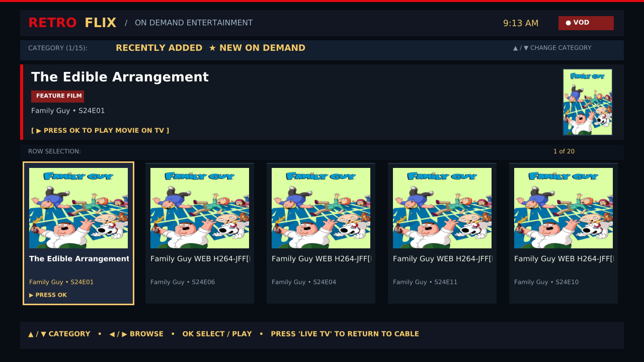Open the large poster in details panel
The image size is (644, 362).
[588, 103]
